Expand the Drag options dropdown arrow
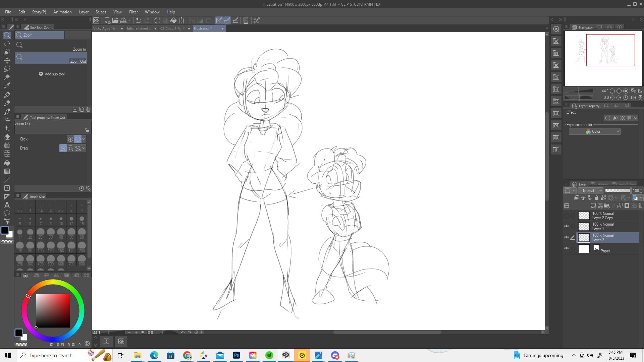The height and width of the screenshot is (362, 644). point(84,148)
